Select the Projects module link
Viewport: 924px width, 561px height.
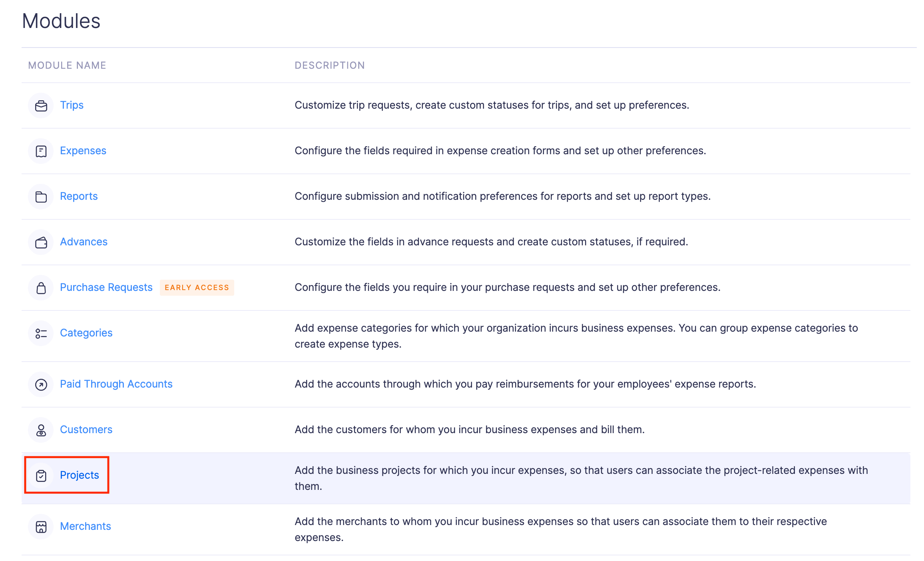pos(79,475)
